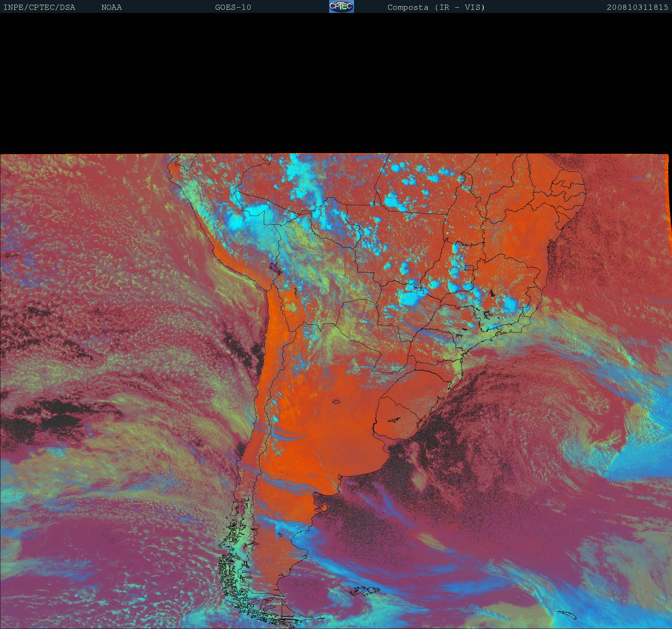Click the GOES-10 satellite label
Image resolution: width=672 pixels, height=629 pixels.
tap(233, 7)
